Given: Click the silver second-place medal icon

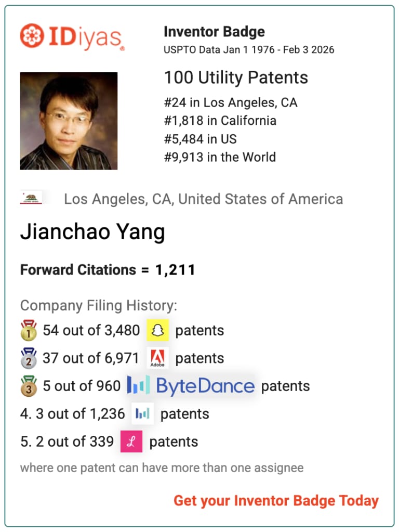Looking at the screenshot, I should [29, 358].
